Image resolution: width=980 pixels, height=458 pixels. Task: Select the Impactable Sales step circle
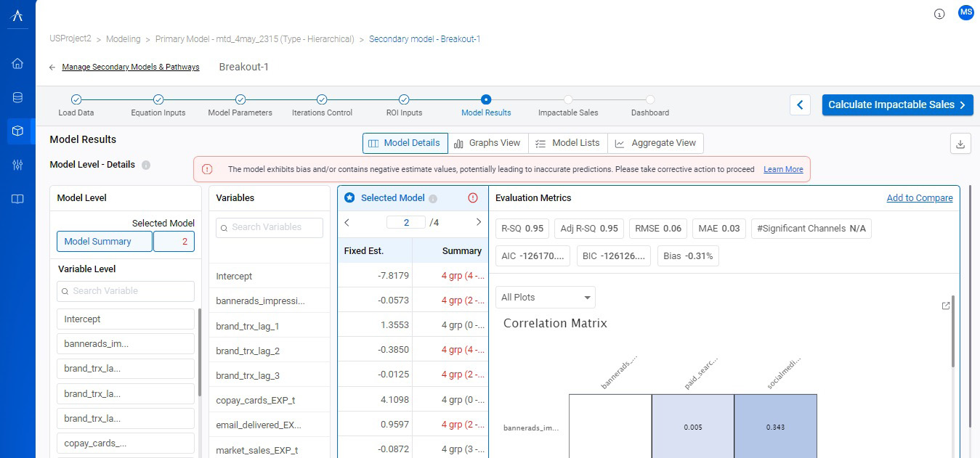pyautogui.click(x=568, y=100)
